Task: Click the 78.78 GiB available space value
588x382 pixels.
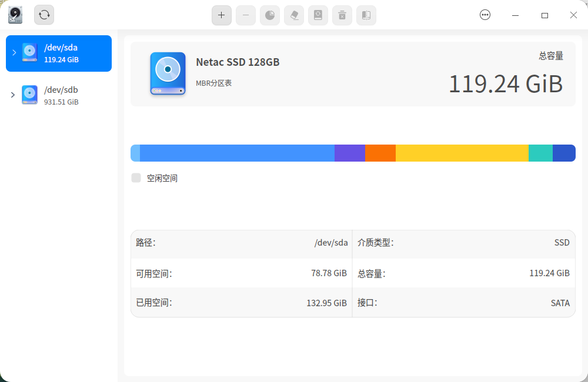Action: 329,273
